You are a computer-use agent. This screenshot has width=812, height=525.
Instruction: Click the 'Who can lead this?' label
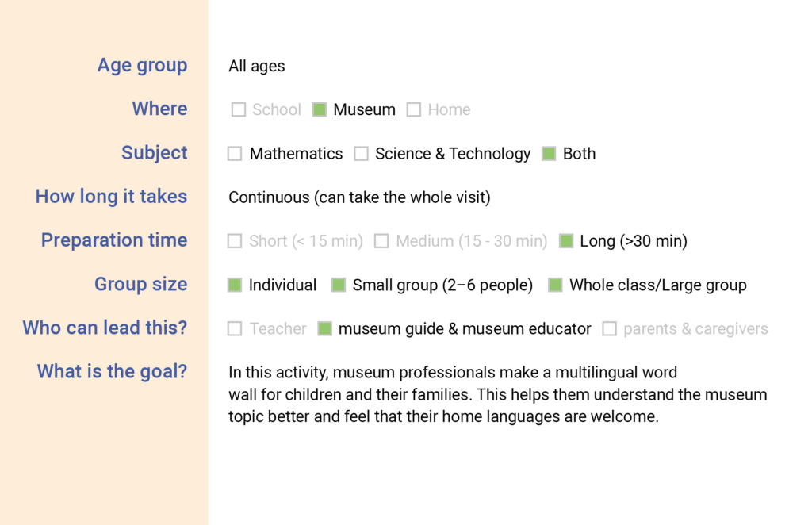(105, 328)
